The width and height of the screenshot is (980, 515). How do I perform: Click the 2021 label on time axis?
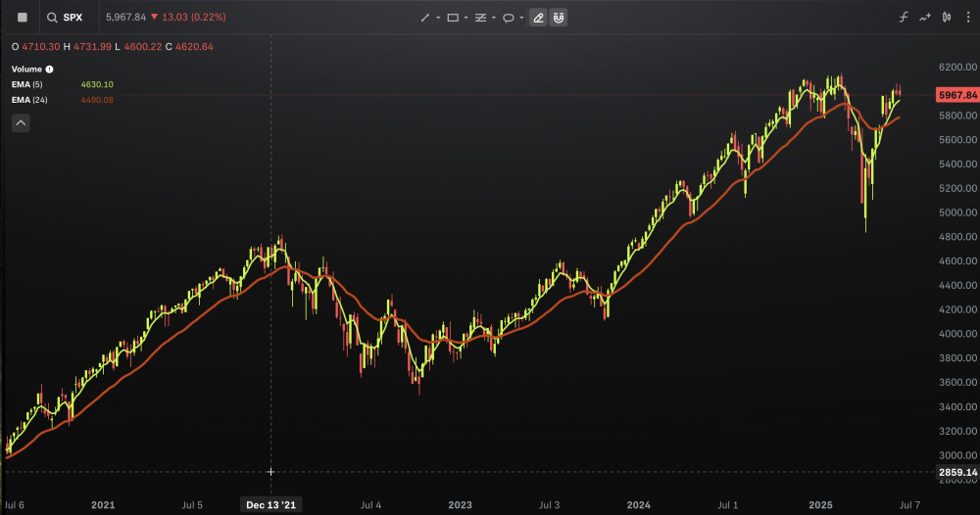[103, 505]
